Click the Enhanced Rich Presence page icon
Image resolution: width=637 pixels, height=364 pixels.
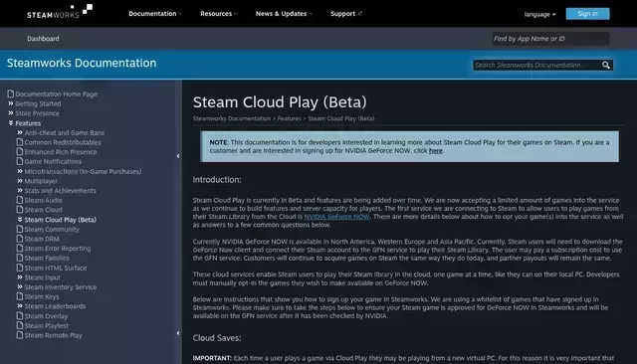pyautogui.click(x=20, y=151)
